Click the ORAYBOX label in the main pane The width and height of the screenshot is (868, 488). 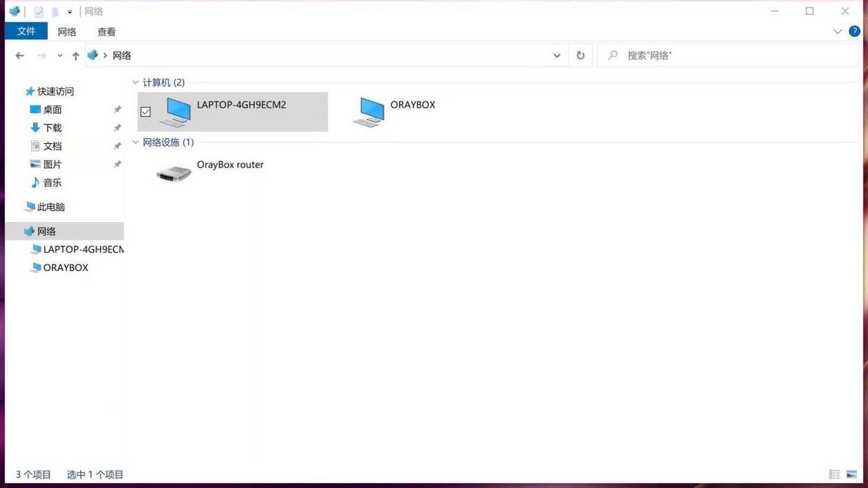pyautogui.click(x=413, y=105)
